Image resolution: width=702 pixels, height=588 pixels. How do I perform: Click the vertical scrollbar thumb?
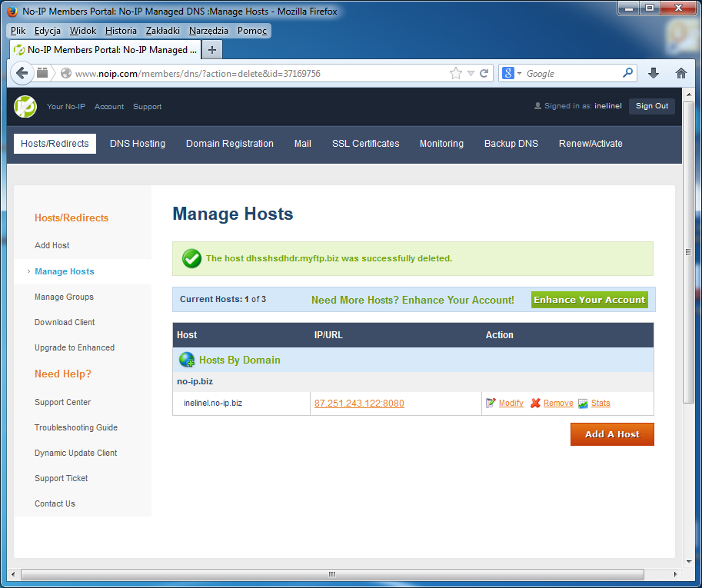[x=688, y=252]
